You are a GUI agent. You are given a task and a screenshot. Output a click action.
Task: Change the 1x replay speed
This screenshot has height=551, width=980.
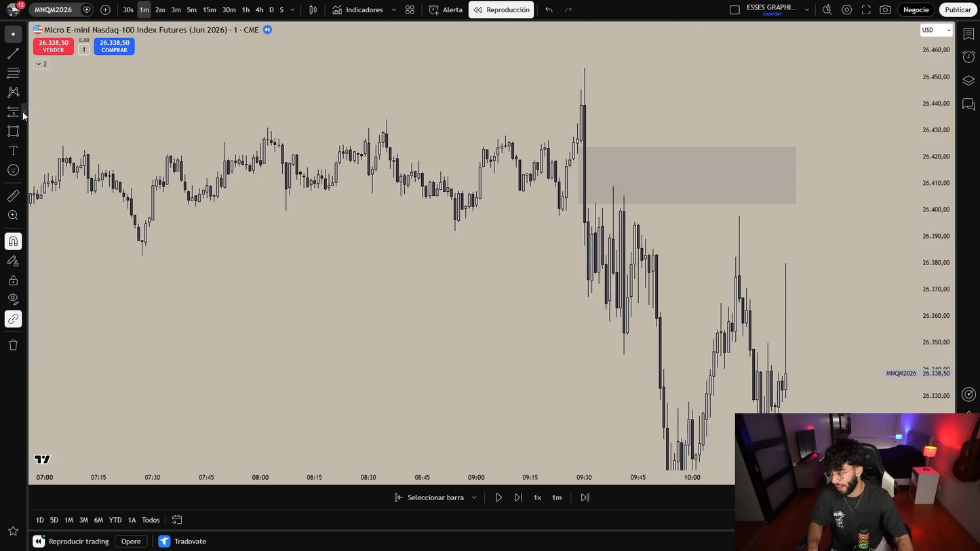point(537,497)
